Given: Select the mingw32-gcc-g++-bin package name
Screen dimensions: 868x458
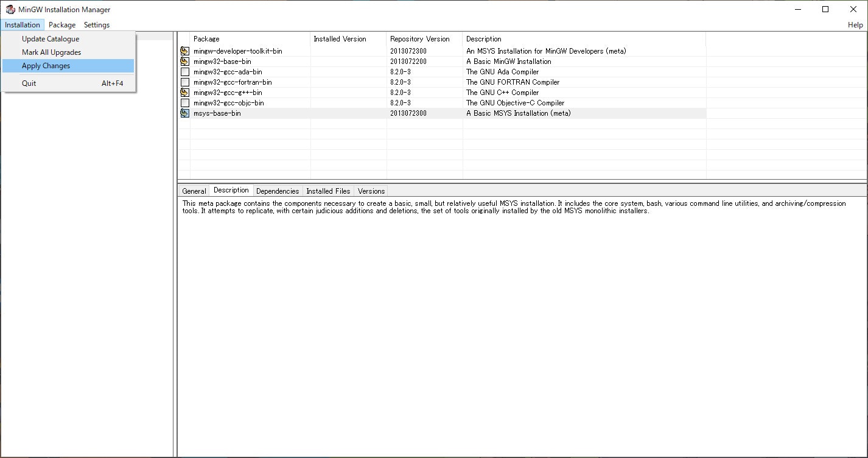Looking at the screenshot, I should [228, 93].
